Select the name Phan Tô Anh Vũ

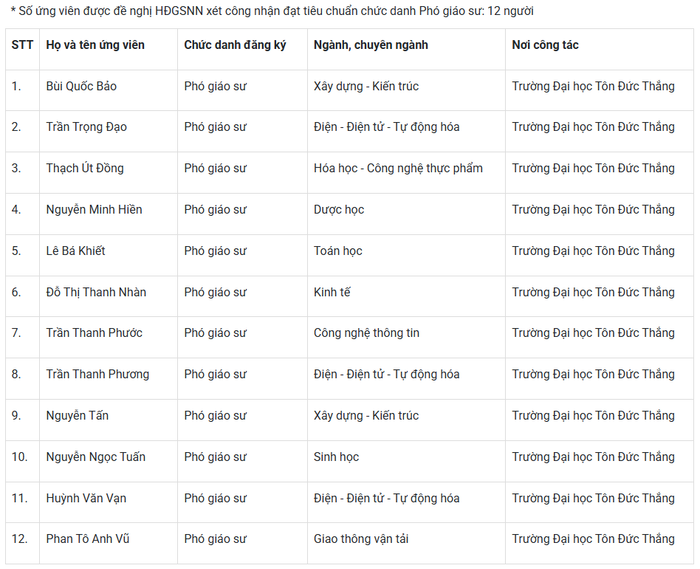[88, 539]
